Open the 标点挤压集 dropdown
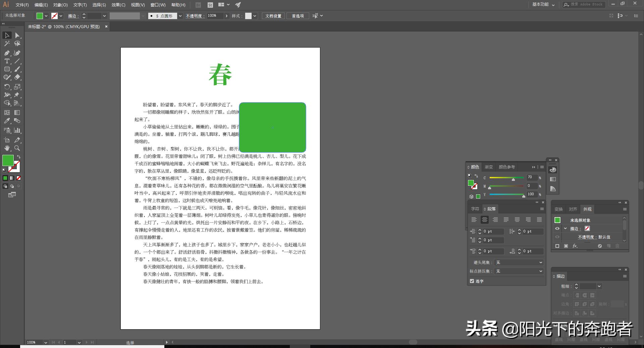Viewport: 644px width, 348px height. tap(519, 271)
